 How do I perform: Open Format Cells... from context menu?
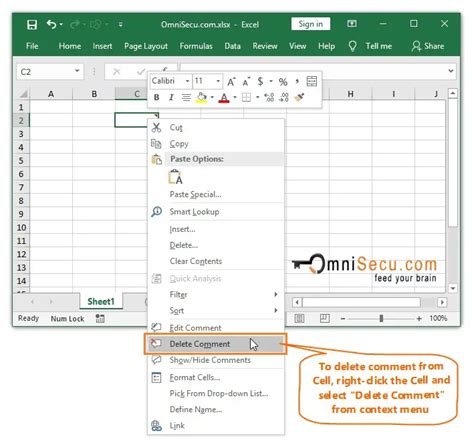(216, 378)
